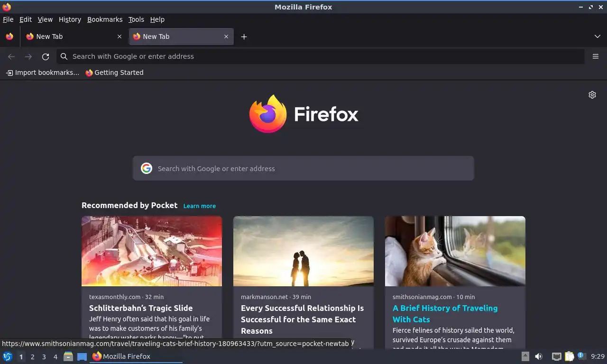Open the View menu
The height and width of the screenshot is (364, 607).
click(x=45, y=19)
